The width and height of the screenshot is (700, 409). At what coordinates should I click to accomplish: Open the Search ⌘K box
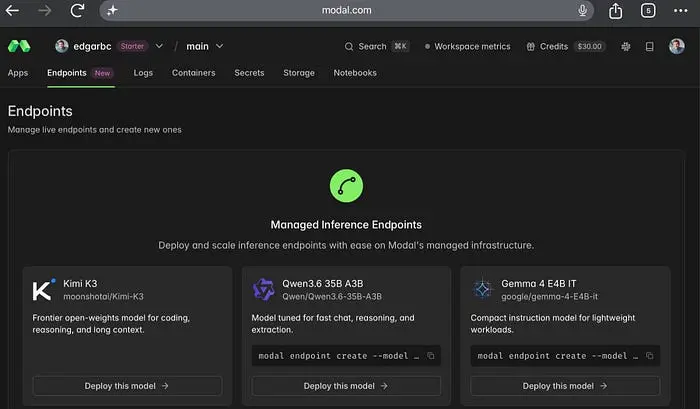click(377, 46)
